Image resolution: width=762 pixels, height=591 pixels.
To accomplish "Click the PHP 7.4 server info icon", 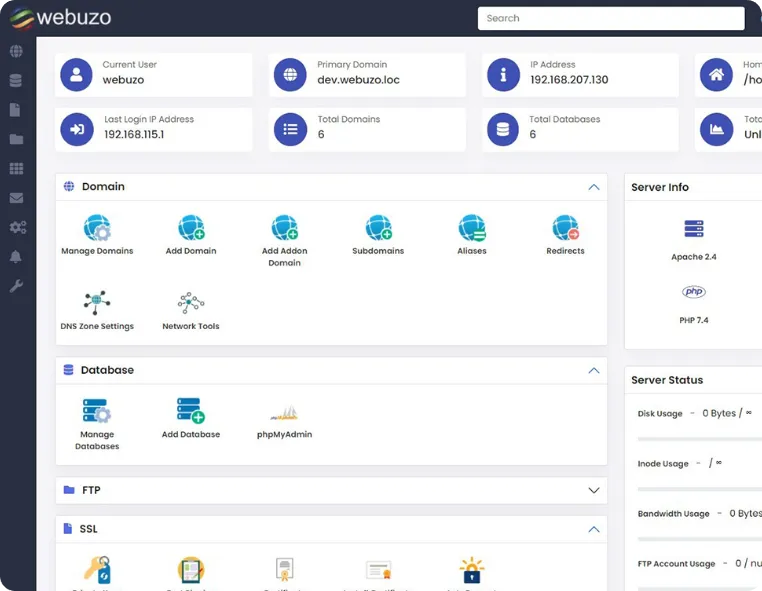I will (x=694, y=292).
